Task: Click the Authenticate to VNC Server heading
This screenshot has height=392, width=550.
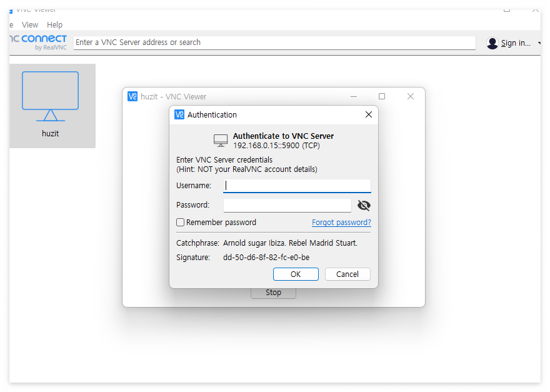Action: 283,136
